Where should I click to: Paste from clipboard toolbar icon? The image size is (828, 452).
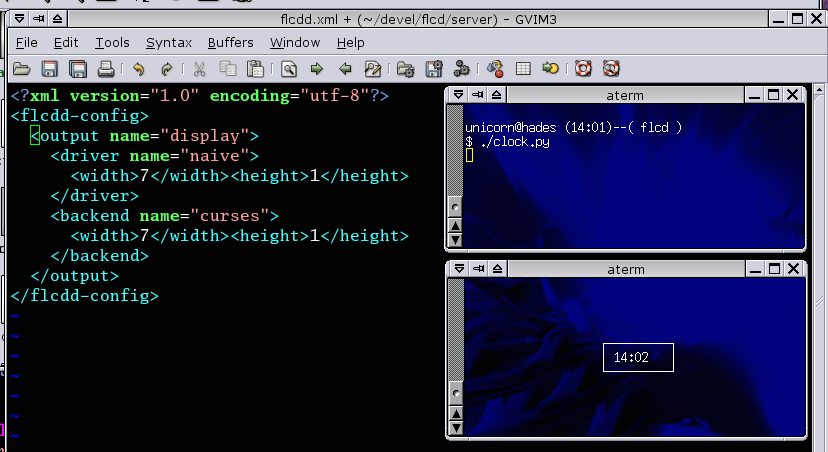pyautogui.click(x=256, y=69)
